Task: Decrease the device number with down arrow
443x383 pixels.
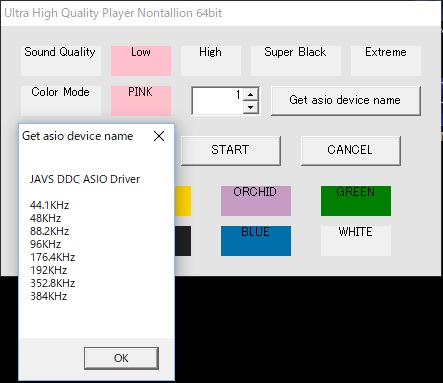Action: point(251,107)
